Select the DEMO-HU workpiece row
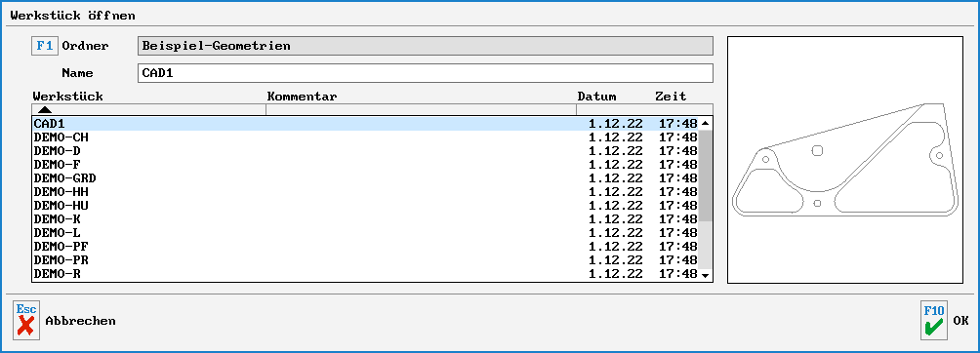Screen dimensions: 980x353 click(x=366, y=206)
